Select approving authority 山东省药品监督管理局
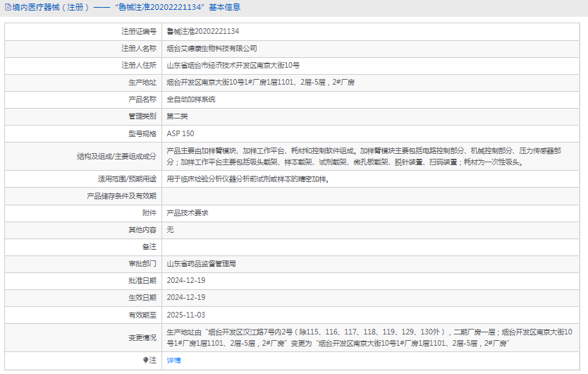 [202, 264]
